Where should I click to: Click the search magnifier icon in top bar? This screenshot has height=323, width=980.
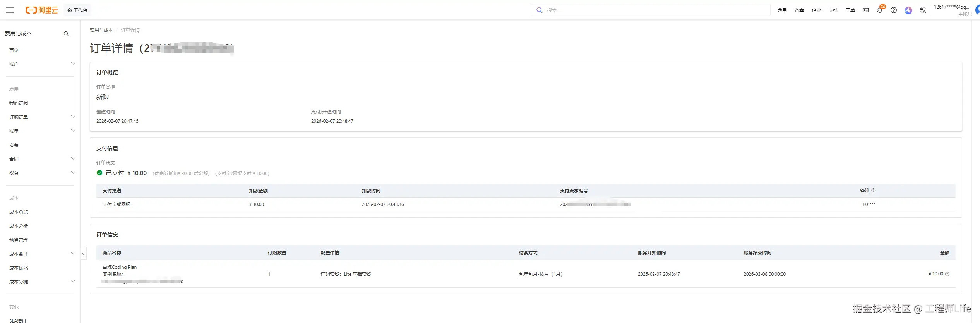click(x=539, y=10)
